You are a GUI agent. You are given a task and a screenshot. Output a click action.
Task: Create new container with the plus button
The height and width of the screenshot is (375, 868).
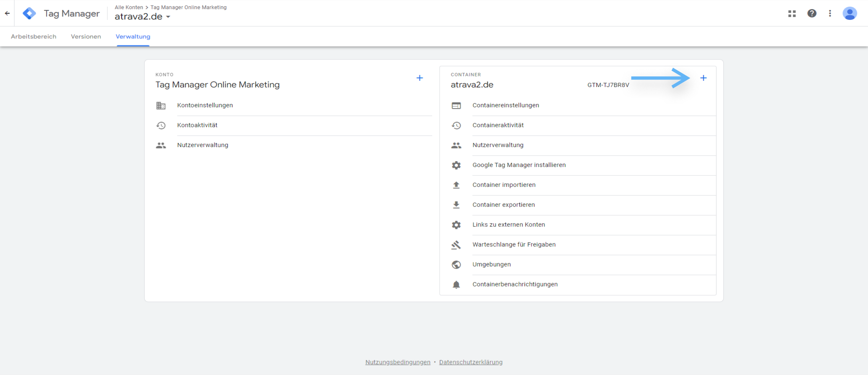pos(703,78)
